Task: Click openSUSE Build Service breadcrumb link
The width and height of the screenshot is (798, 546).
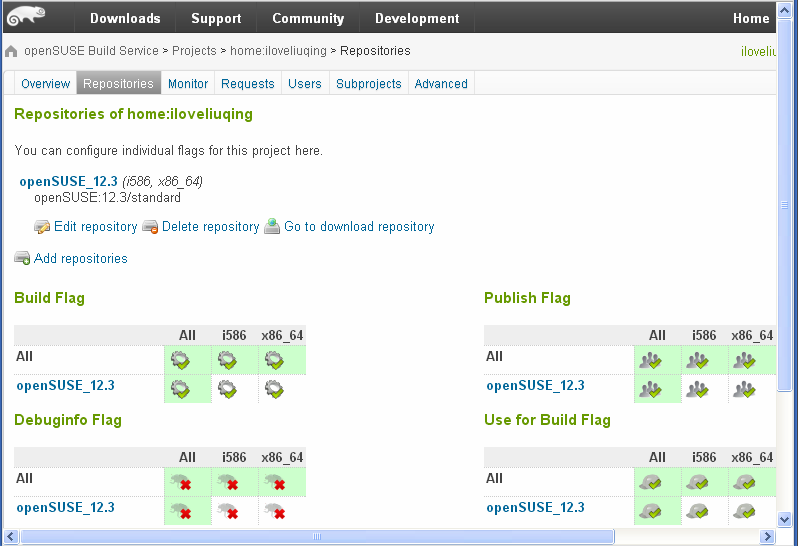Action: point(92,51)
